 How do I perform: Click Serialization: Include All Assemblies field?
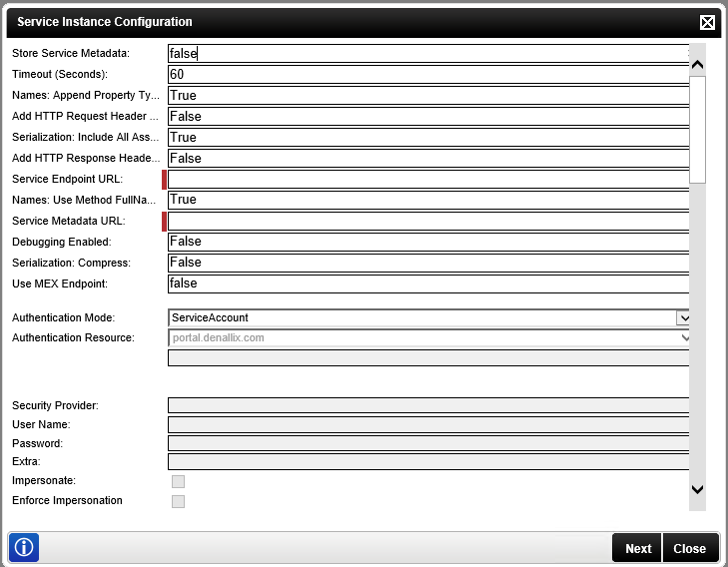(428, 138)
